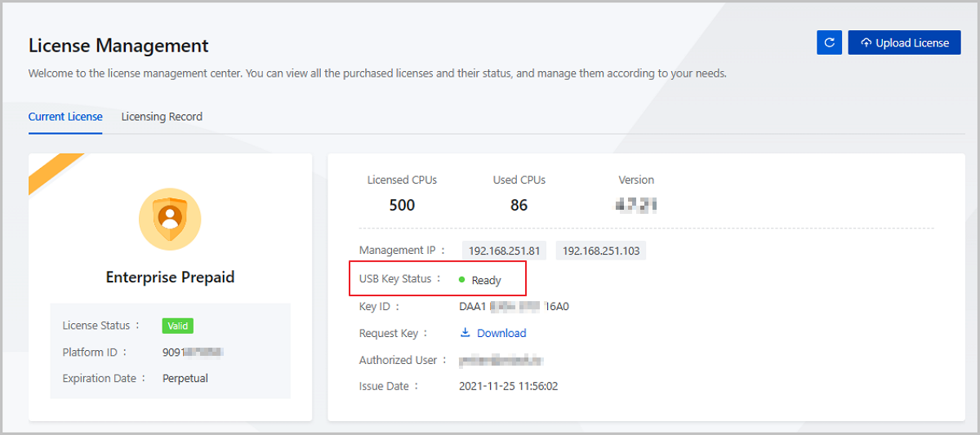Select the 192.168.251.103 management IP tag
Screen dimensions: 980x435
(x=600, y=251)
